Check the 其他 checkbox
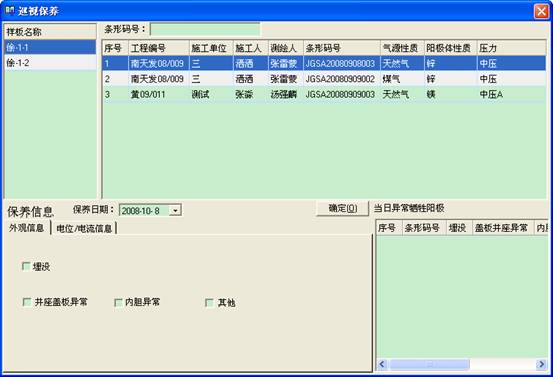553x377 pixels. click(x=209, y=303)
